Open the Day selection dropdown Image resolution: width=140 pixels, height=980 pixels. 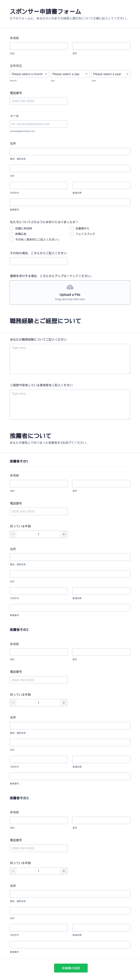click(x=70, y=74)
